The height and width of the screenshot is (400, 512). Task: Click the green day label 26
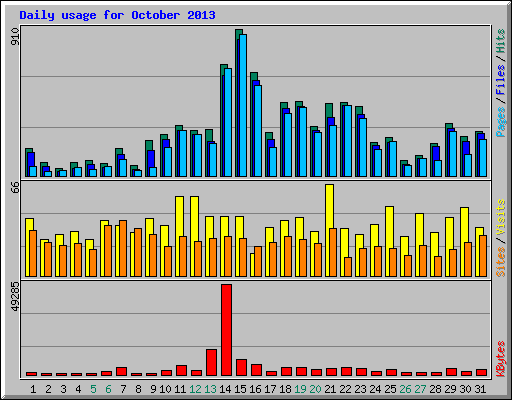click(405, 389)
